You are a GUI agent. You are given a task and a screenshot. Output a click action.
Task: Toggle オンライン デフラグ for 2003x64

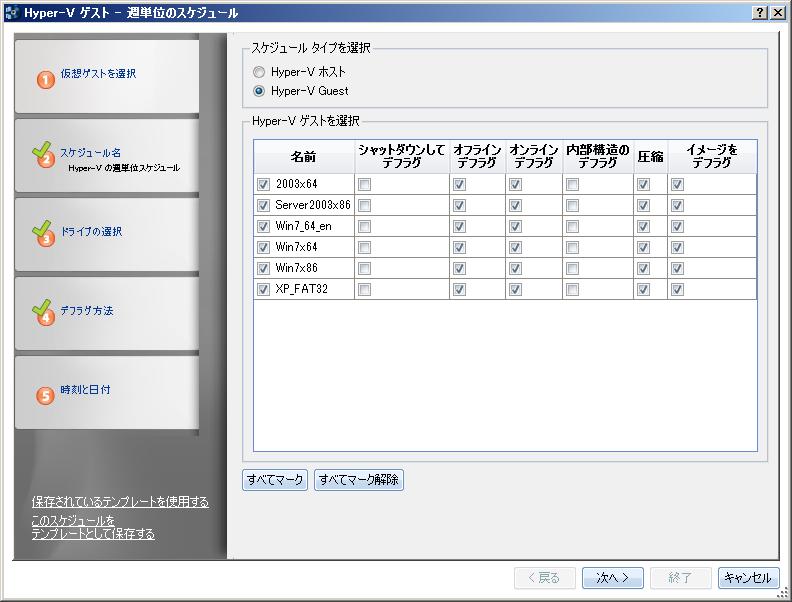(x=515, y=184)
